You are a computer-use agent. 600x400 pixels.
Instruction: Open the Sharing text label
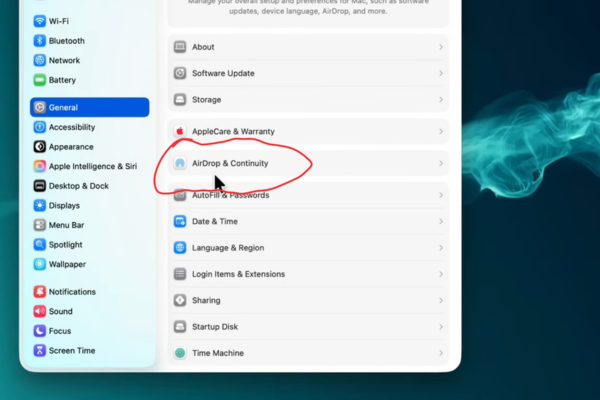206,300
